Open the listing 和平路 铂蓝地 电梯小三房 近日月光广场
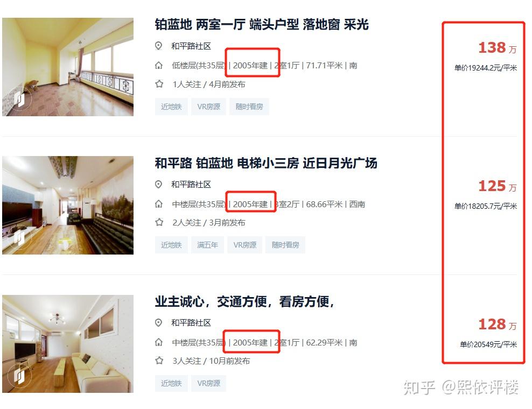This screenshot has width=532, height=409. [266, 163]
